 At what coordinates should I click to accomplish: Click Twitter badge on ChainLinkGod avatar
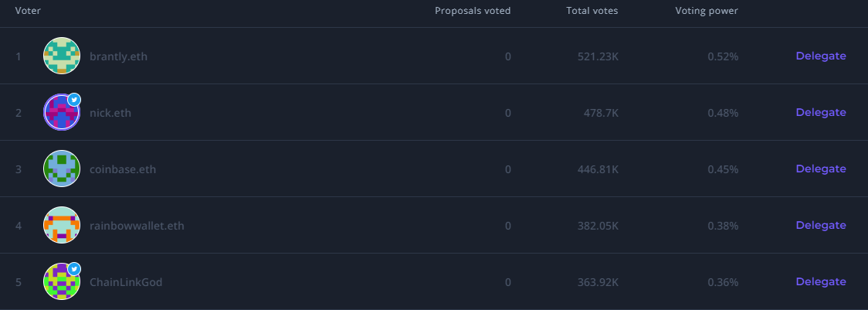click(74, 270)
